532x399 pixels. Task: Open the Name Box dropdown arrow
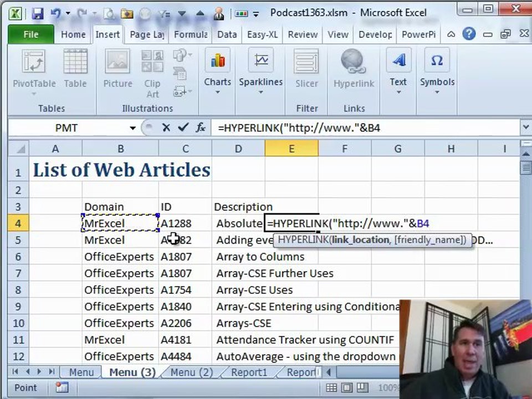click(x=132, y=128)
